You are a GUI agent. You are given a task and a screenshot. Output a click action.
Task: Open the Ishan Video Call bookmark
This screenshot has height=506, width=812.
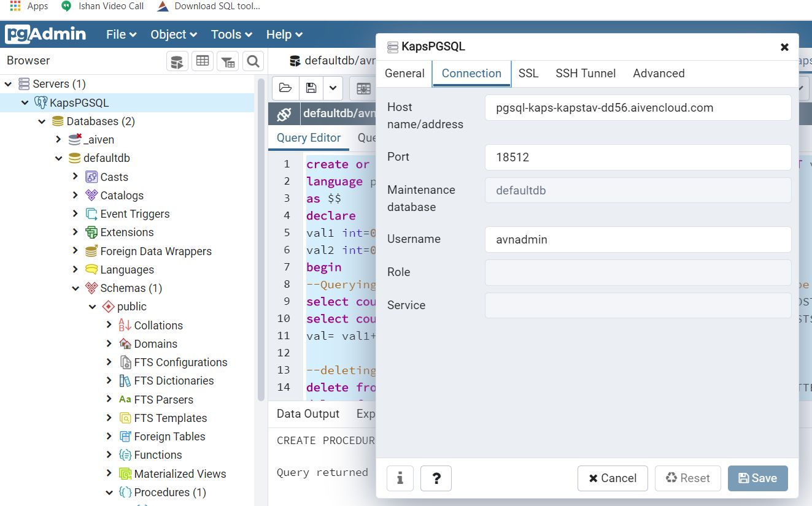point(102,6)
